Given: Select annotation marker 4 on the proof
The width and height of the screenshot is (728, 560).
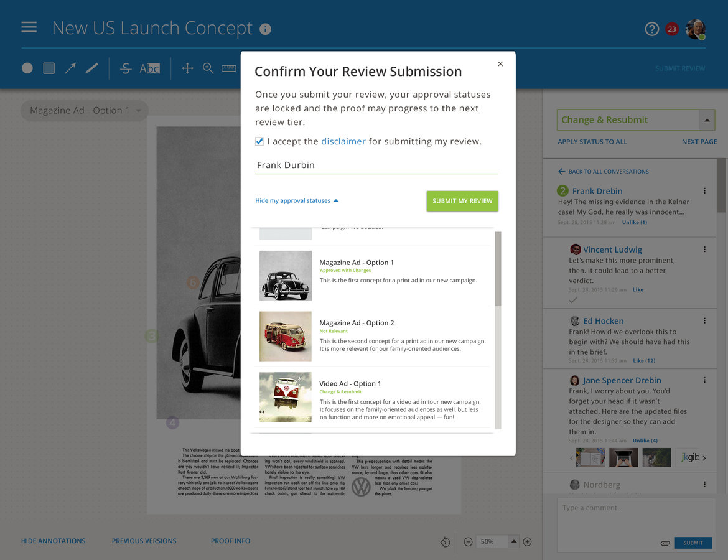Looking at the screenshot, I should (x=172, y=423).
